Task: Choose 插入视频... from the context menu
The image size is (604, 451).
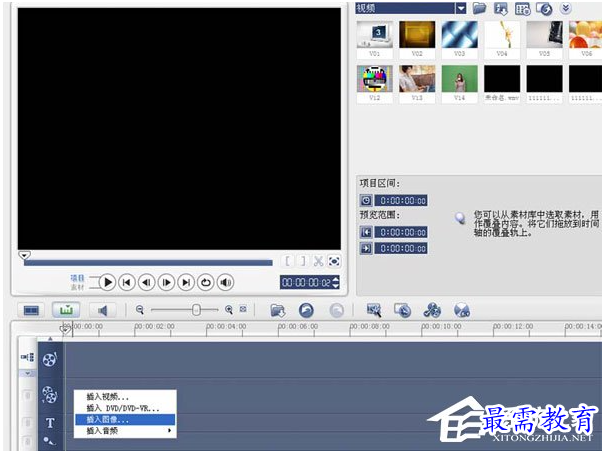Action: pos(107,397)
